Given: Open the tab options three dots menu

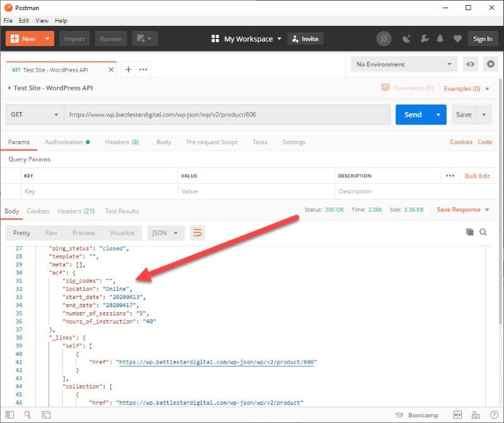Looking at the screenshot, I should coord(143,69).
